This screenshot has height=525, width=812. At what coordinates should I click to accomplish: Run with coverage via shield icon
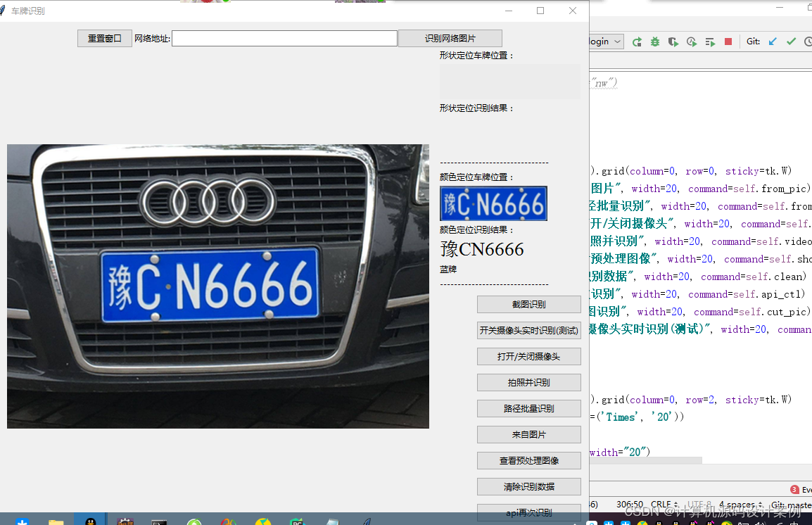pyautogui.click(x=673, y=42)
